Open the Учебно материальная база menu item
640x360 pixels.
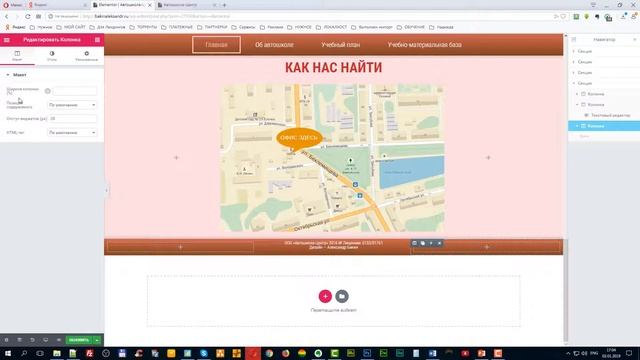click(424, 44)
